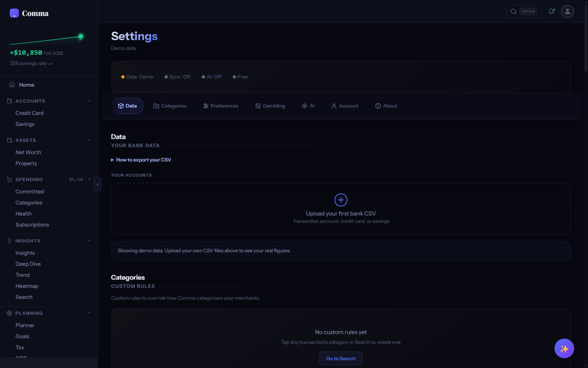Click the Spending basket icon in the sidebar
The image size is (588, 368).
[9, 179]
